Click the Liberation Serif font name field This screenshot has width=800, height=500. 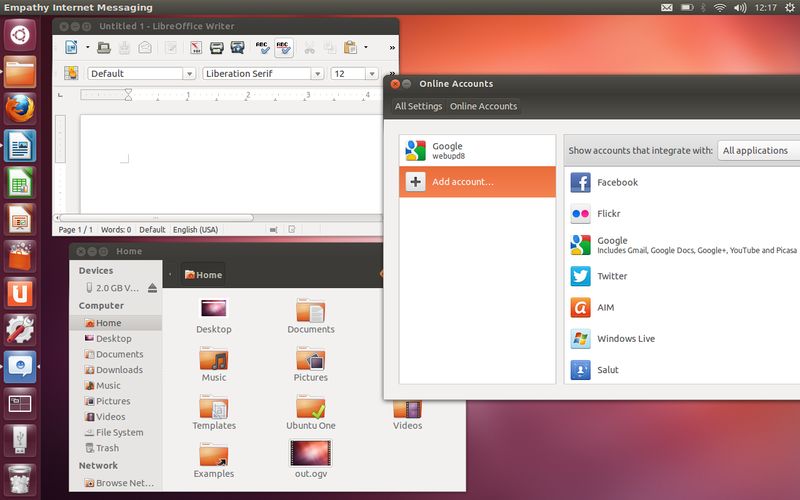(x=257, y=73)
